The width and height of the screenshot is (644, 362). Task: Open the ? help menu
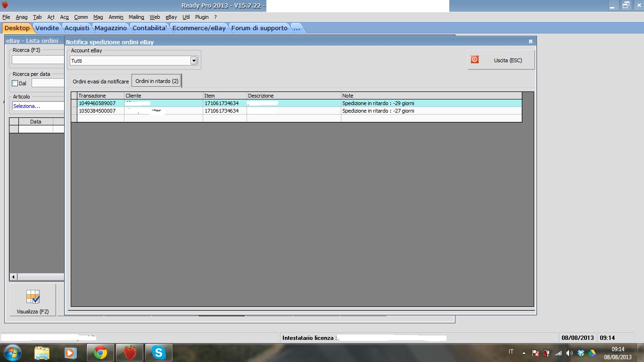pos(215,17)
